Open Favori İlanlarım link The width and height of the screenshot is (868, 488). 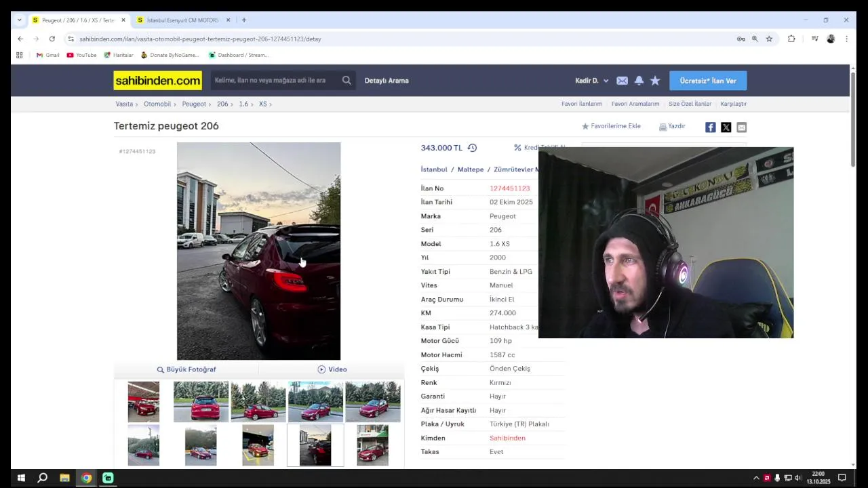[582, 104]
